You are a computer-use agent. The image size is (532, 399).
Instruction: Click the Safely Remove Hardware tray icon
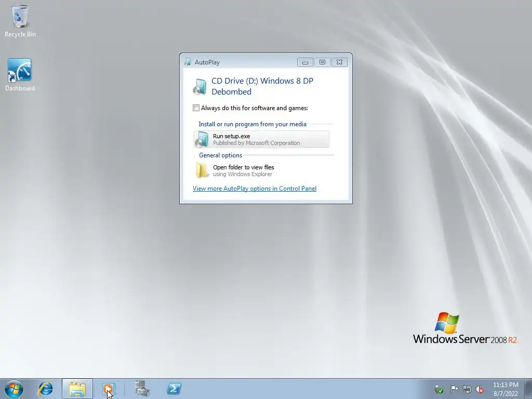[x=438, y=389]
